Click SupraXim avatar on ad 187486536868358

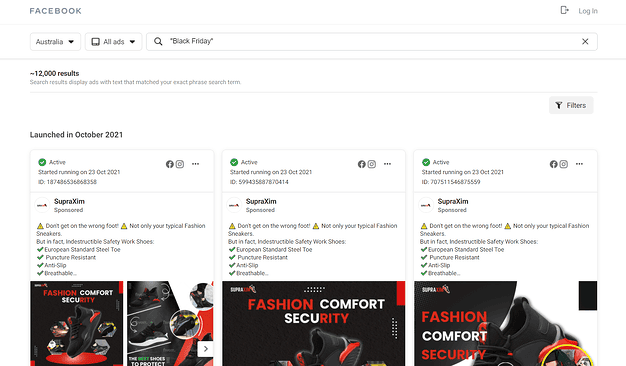(x=42, y=205)
